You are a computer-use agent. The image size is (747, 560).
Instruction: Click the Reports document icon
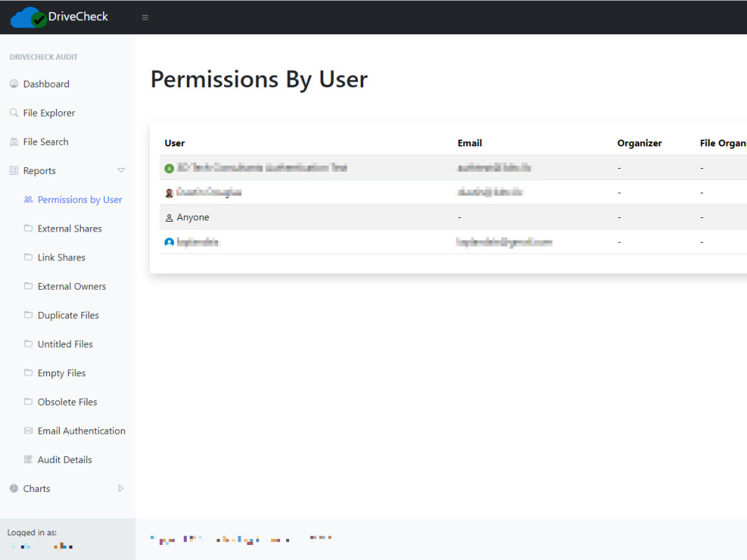pyautogui.click(x=13, y=170)
